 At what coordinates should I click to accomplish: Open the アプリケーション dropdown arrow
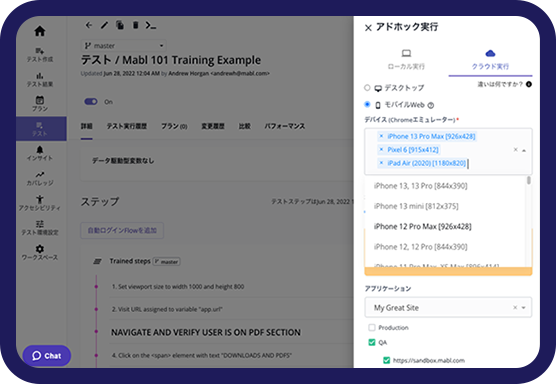tap(523, 308)
